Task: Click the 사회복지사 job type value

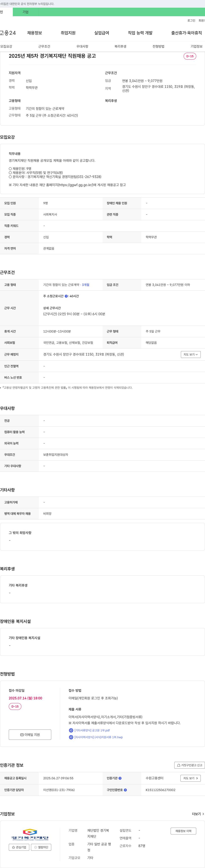Action: point(50,215)
